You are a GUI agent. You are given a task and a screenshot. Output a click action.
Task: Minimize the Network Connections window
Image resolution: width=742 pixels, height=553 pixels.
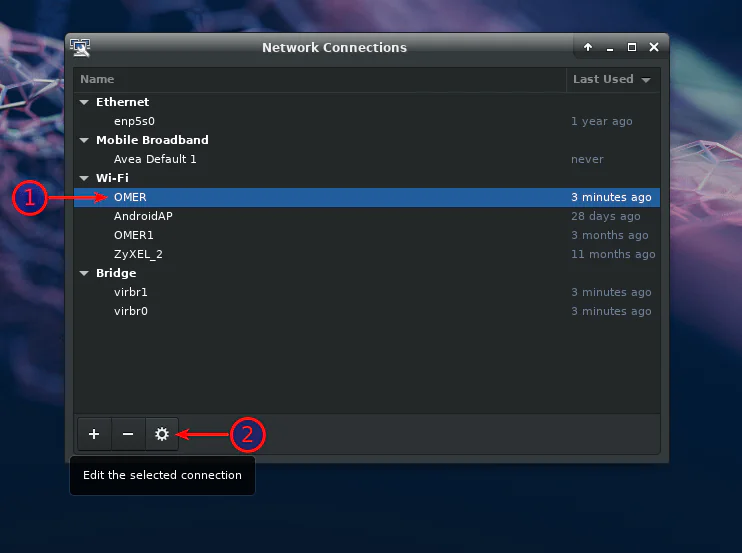click(x=610, y=47)
